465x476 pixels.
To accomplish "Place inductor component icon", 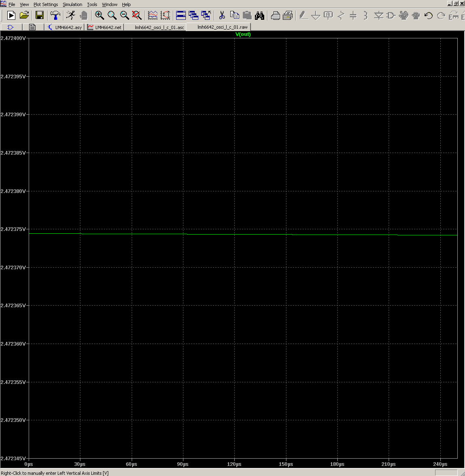I will click(366, 15).
